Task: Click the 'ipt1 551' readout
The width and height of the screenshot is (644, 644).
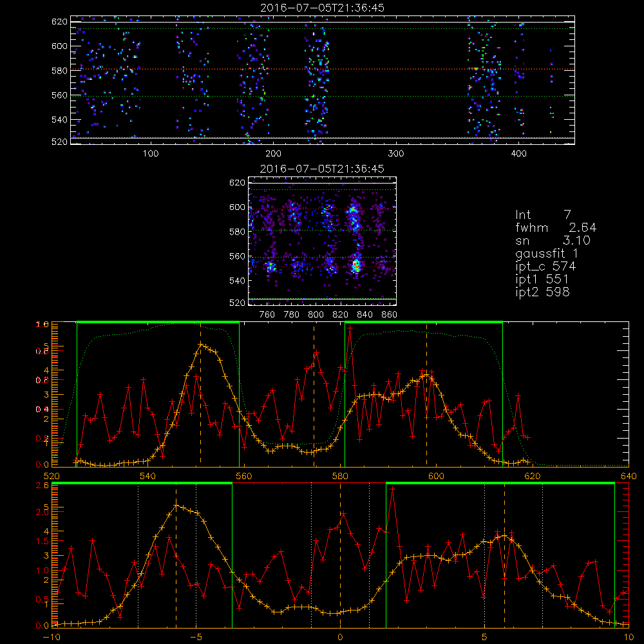Action: (x=542, y=279)
